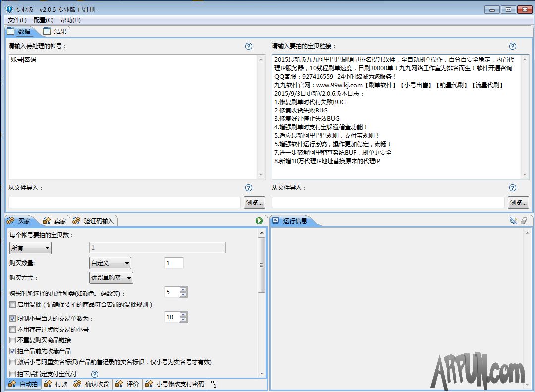Click the up arrow of 运行信息 scrollbar
The width and height of the screenshot is (535, 392).
pyautogui.click(x=527, y=233)
